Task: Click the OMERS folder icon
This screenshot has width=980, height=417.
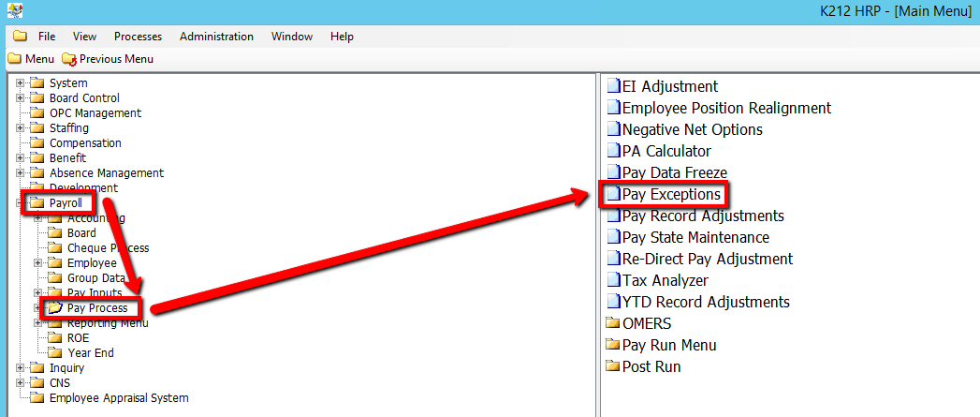Action: point(613,323)
